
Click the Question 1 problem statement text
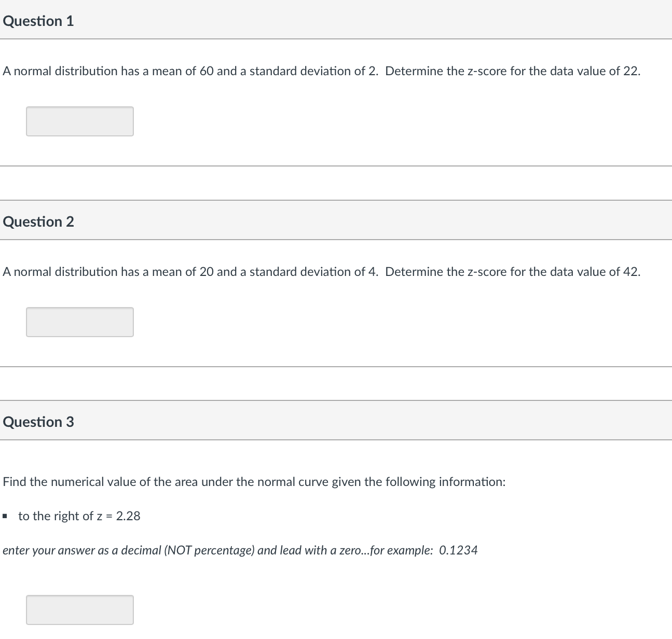pyautogui.click(x=321, y=71)
